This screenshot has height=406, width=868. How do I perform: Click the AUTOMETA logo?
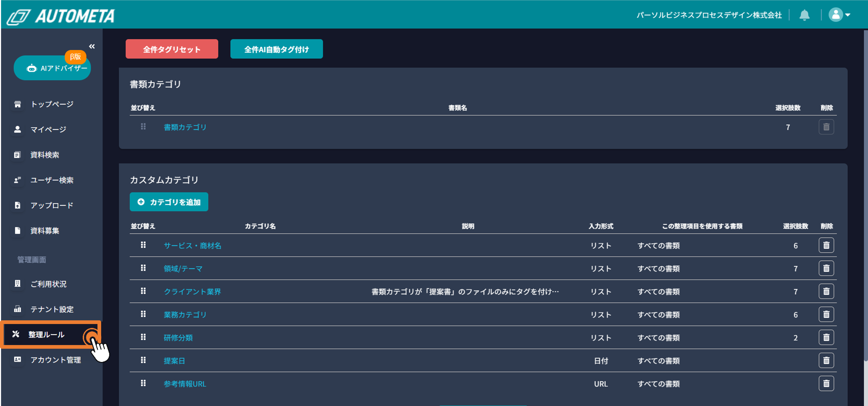tap(61, 16)
